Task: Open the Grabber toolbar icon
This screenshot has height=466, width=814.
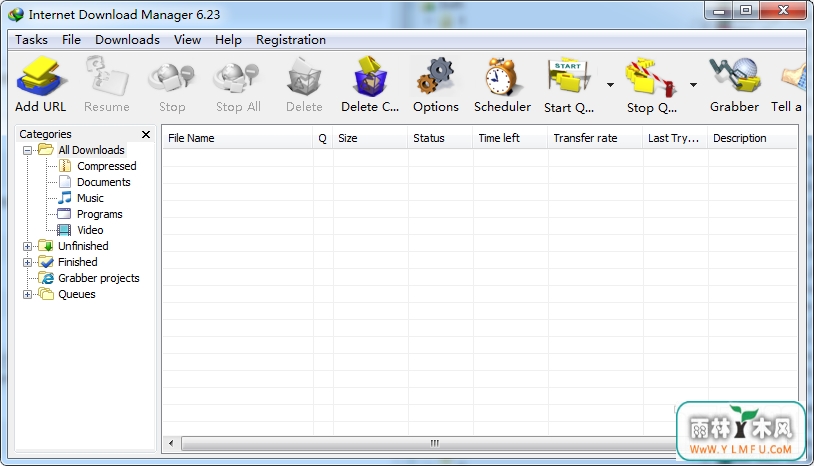Action: (735, 76)
